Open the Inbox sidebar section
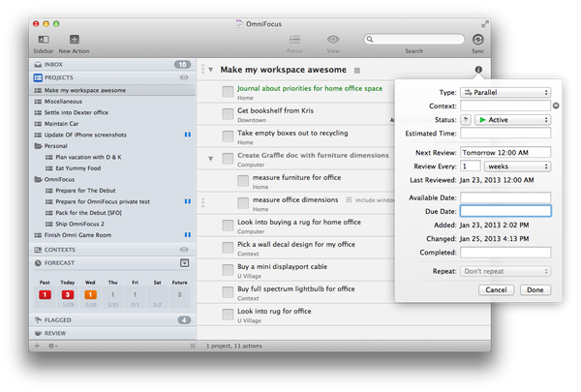This screenshot has width=581, height=392. pyautogui.click(x=112, y=65)
